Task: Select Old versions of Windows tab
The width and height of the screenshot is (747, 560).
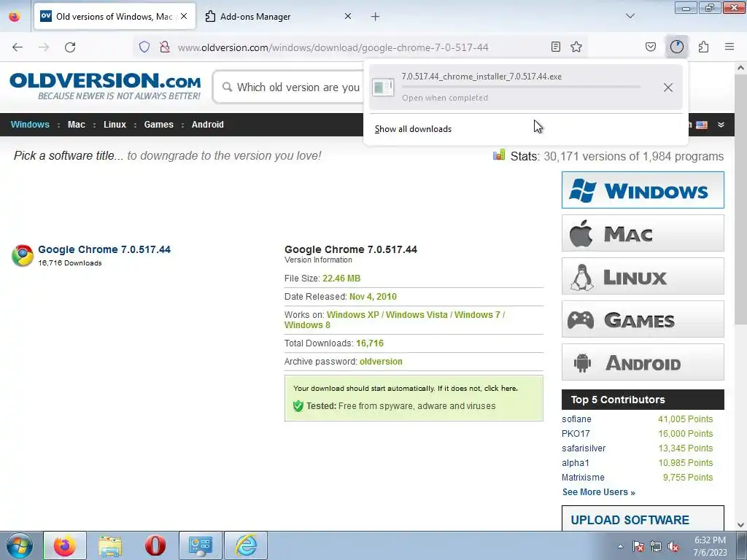Action: pos(115,17)
